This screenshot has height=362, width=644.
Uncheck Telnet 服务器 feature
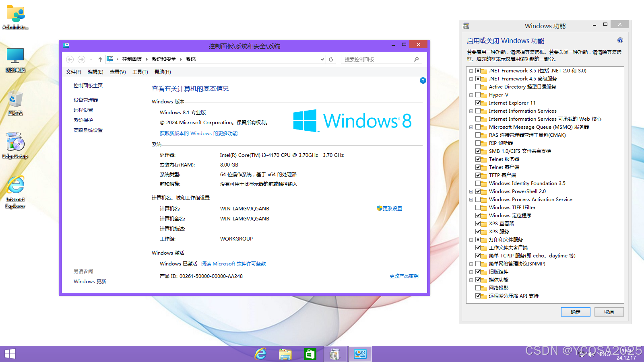pos(478,159)
